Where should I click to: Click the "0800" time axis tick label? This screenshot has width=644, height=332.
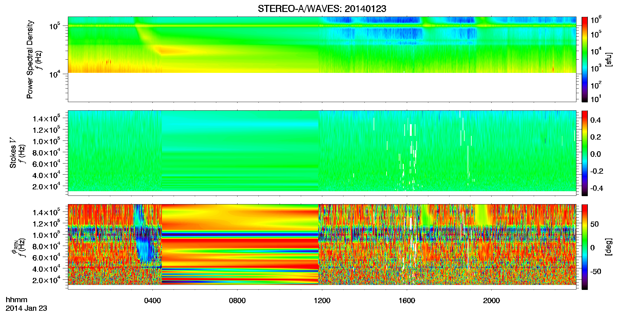pos(237,301)
